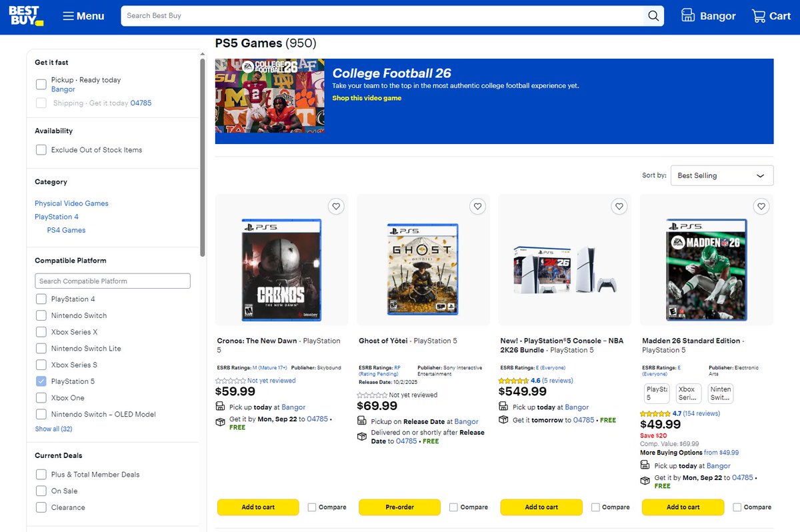Viewport: 800px width, 532px height.
Task: Open the Bangor store selector
Action: point(708,16)
